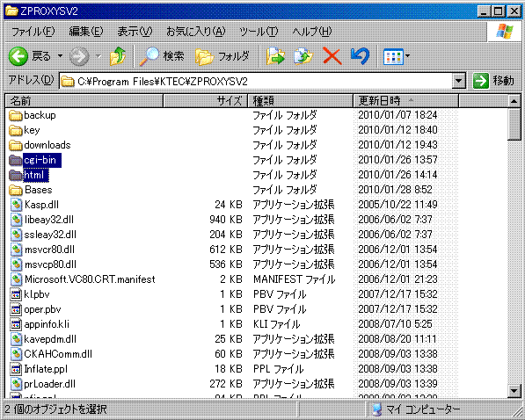Select the Bases folder icon
This screenshot has width=525, height=420.
click(16, 190)
